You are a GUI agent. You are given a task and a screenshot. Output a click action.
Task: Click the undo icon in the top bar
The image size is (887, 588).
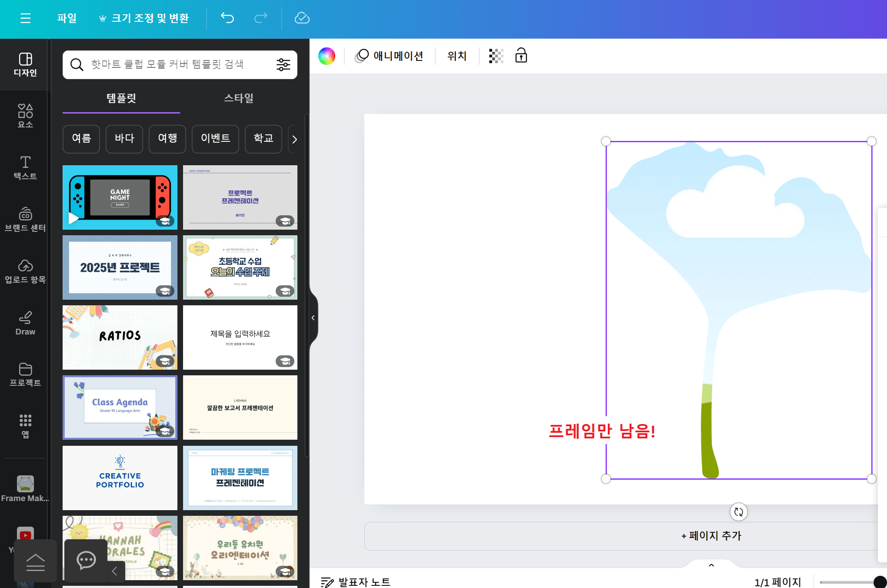click(x=227, y=18)
